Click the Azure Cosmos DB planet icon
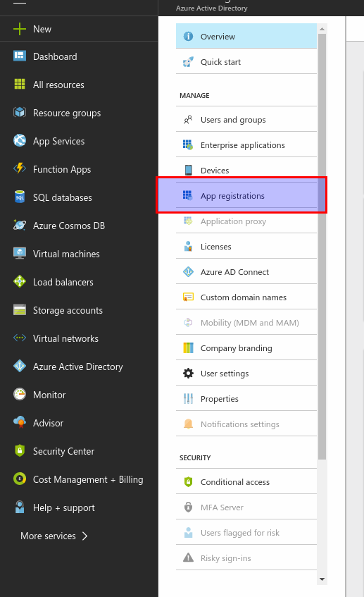 click(20, 225)
